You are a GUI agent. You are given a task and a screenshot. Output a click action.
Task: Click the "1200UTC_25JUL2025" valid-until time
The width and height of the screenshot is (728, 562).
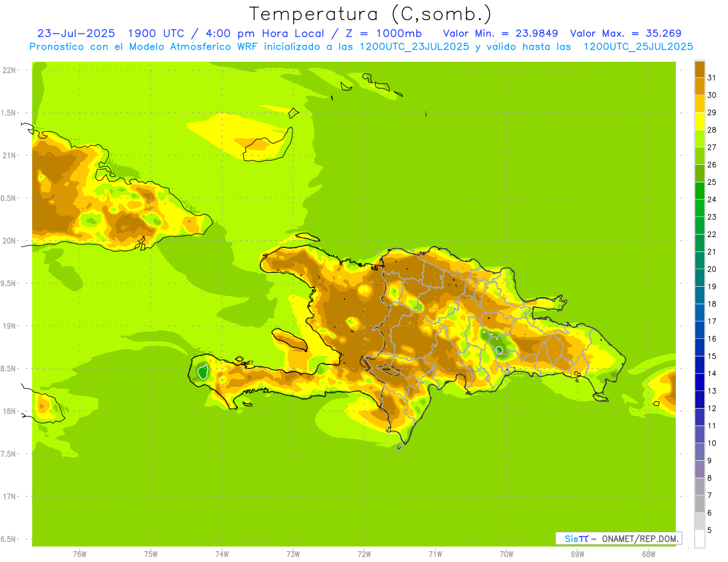click(x=638, y=47)
